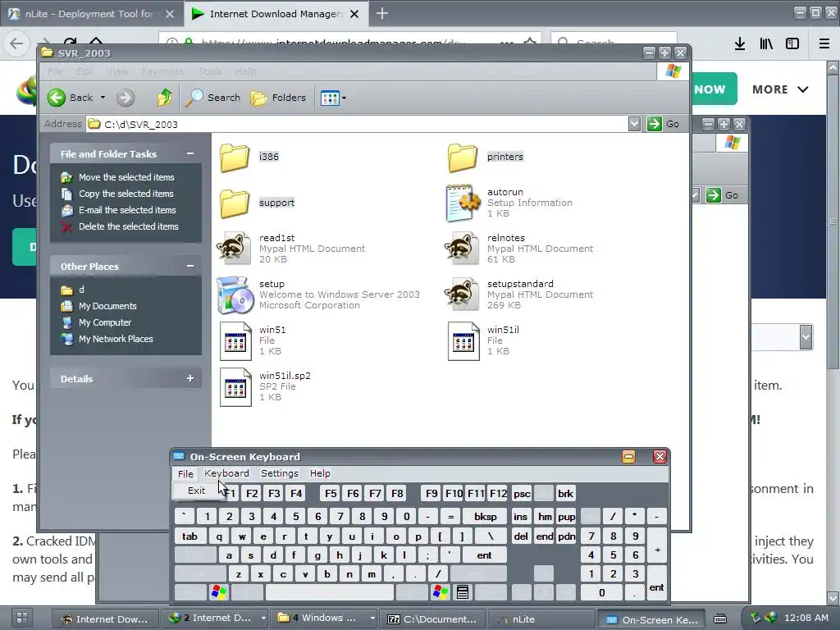Click the keyboard icon in the system tray
This screenshot has height=630, width=840.
pos(720,619)
